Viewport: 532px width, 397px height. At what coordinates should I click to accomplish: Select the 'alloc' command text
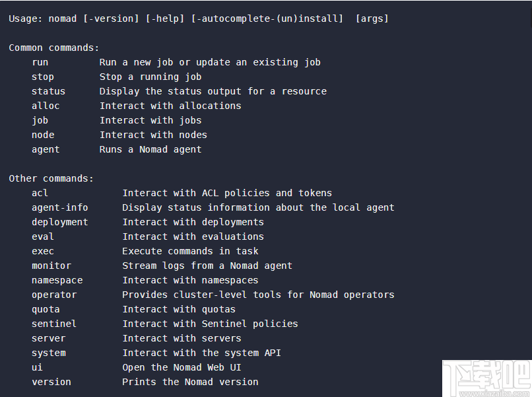(x=46, y=106)
